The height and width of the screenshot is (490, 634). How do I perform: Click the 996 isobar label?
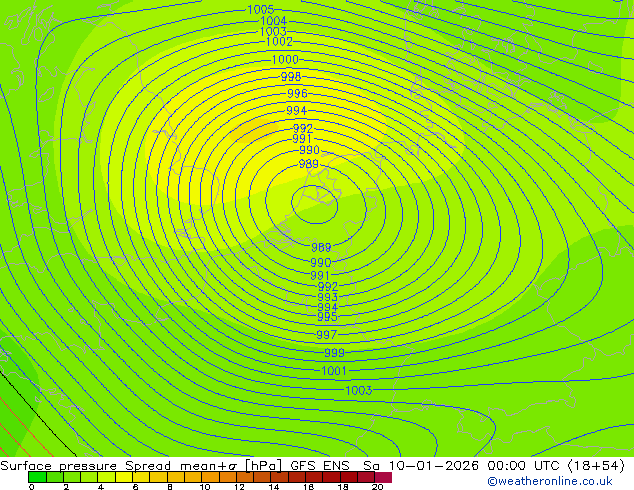click(297, 93)
